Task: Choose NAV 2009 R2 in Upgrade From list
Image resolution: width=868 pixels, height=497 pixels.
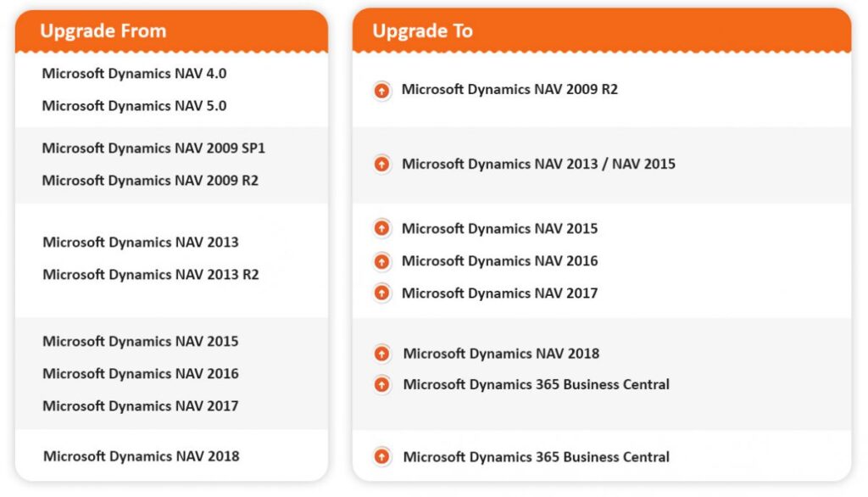Action: 150,180
